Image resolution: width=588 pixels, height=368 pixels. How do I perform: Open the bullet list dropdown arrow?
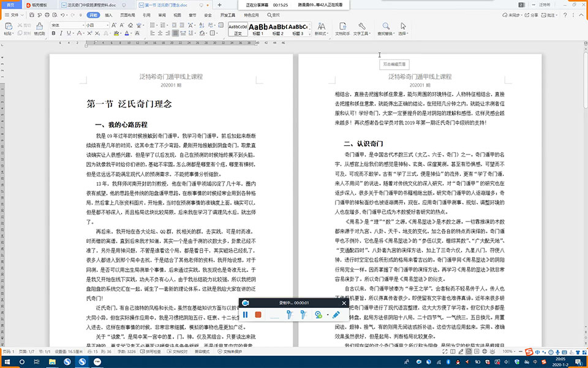156,25
